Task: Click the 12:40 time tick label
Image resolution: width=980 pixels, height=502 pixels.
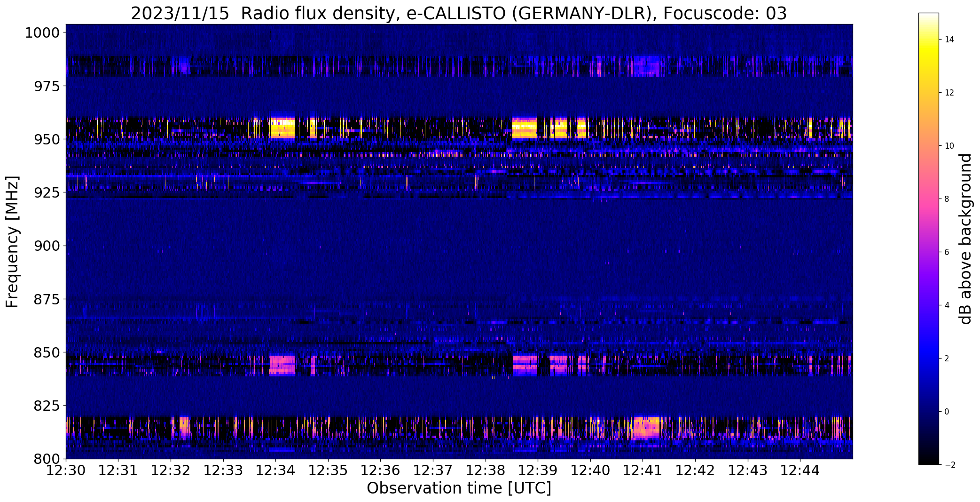Action: (x=590, y=470)
